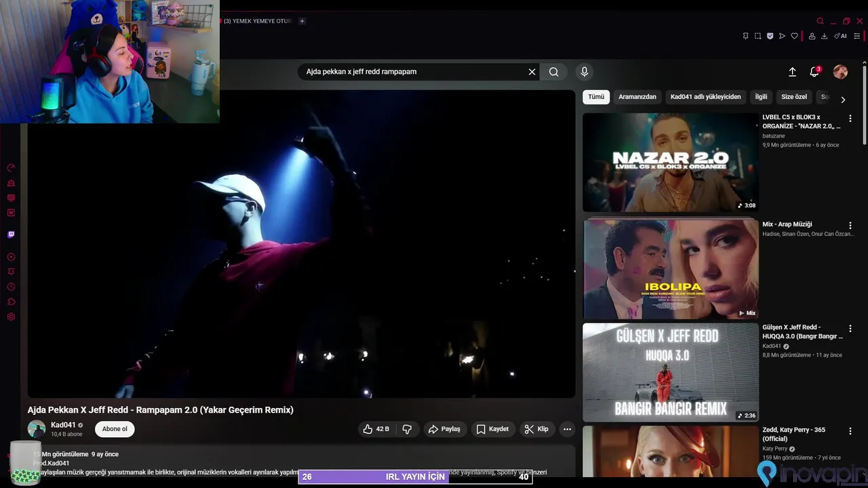
Task: Click Katy Perry channel name under 365
Action: point(774,449)
